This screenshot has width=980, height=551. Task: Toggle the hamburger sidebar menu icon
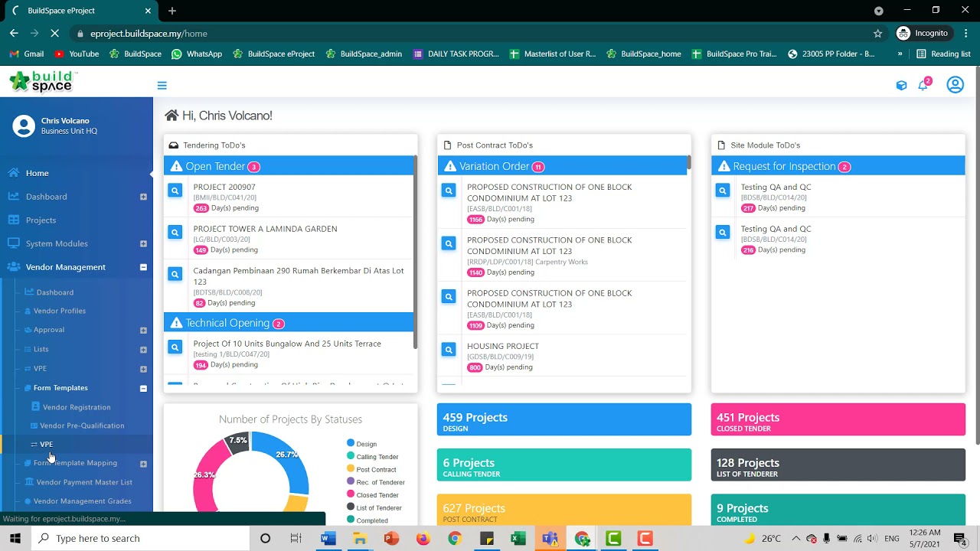[x=162, y=86]
